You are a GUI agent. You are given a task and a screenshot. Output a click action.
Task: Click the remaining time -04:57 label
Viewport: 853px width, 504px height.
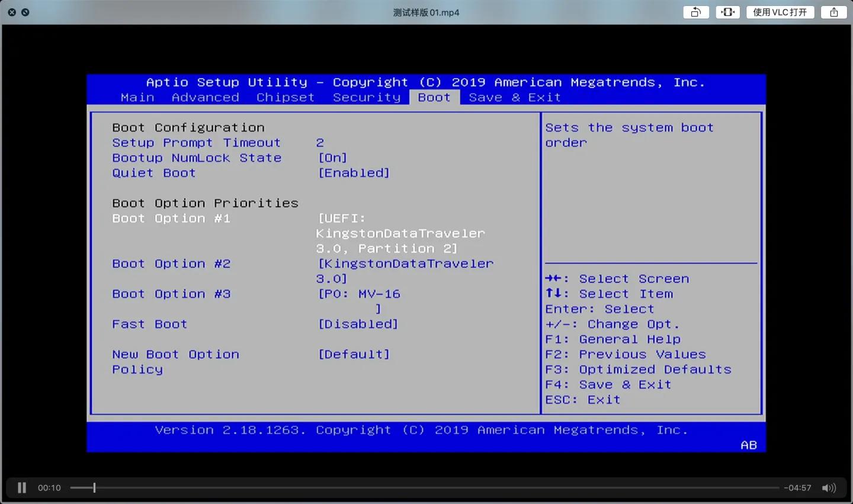[x=797, y=488]
